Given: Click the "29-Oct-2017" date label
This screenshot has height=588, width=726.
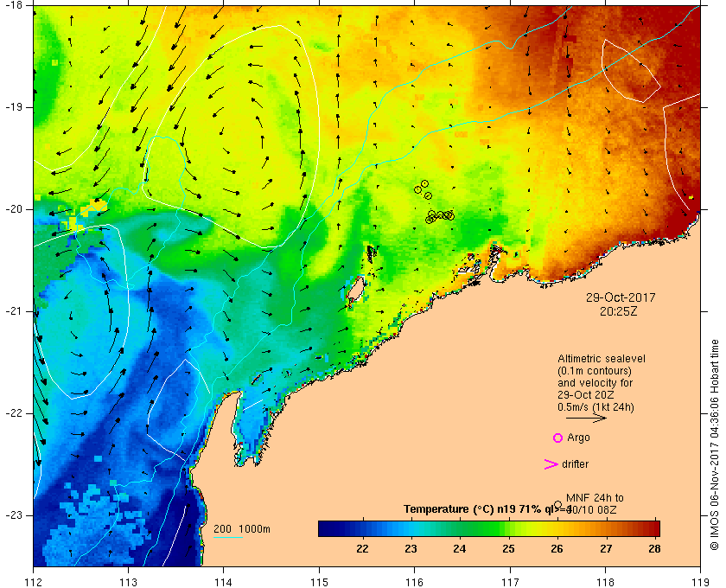Looking at the screenshot, I should point(621,297).
